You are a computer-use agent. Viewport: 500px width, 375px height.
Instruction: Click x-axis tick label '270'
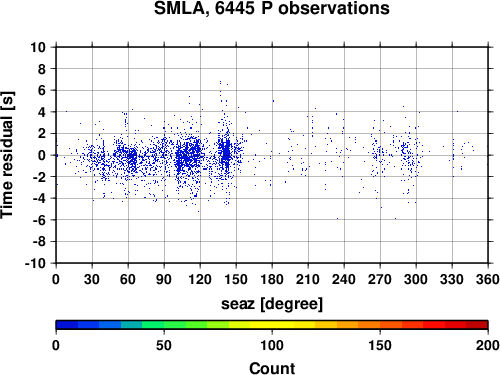click(380, 279)
